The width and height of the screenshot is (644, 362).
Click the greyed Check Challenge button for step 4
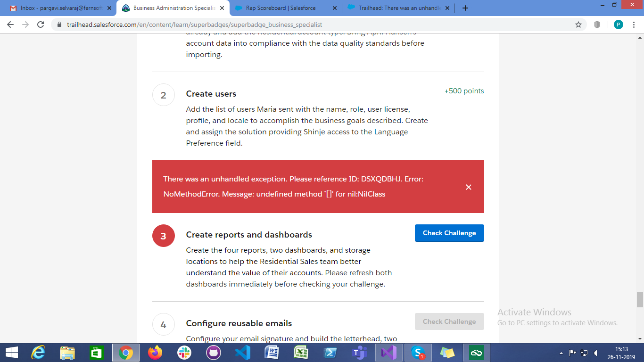coord(449,321)
